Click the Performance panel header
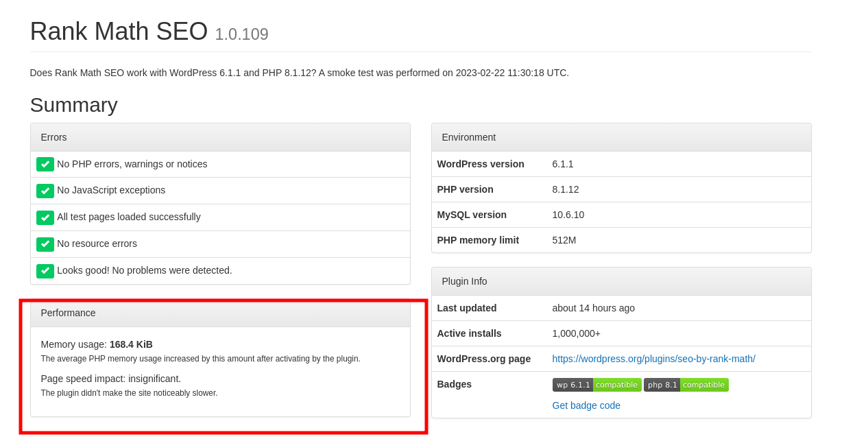This screenshot has width=868, height=439. [x=220, y=313]
